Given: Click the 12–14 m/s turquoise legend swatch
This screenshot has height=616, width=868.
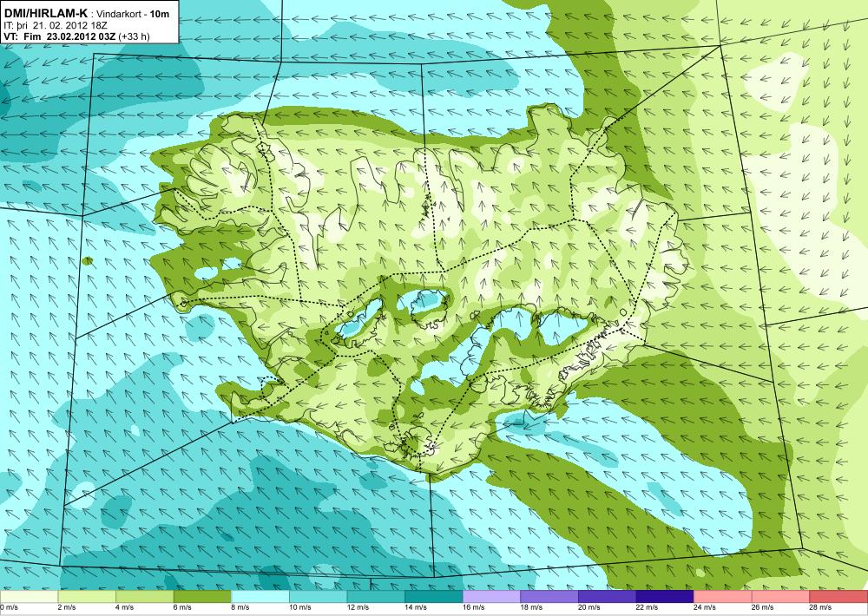Looking at the screenshot, I should (376, 597).
